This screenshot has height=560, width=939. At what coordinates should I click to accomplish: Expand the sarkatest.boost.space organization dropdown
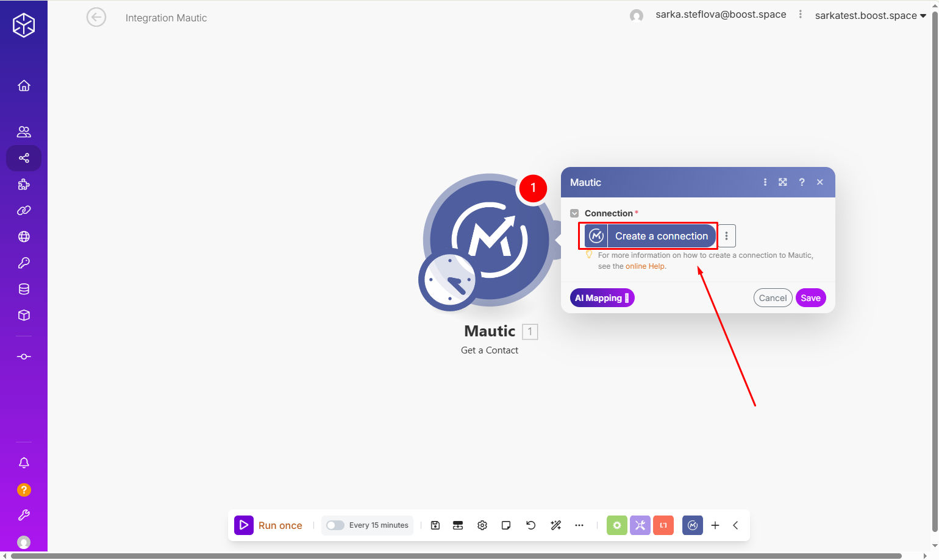click(870, 16)
